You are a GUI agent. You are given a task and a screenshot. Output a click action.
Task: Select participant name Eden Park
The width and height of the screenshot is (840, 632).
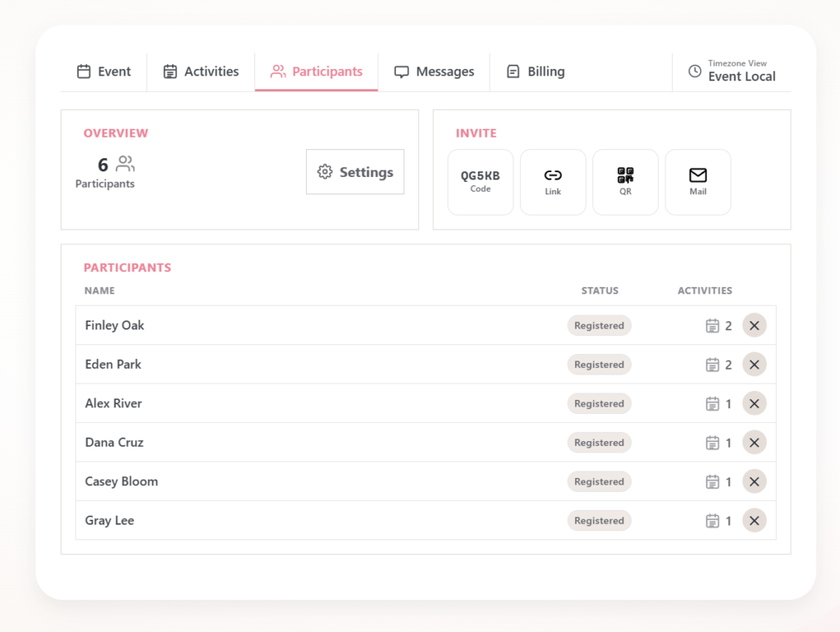[113, 365]
